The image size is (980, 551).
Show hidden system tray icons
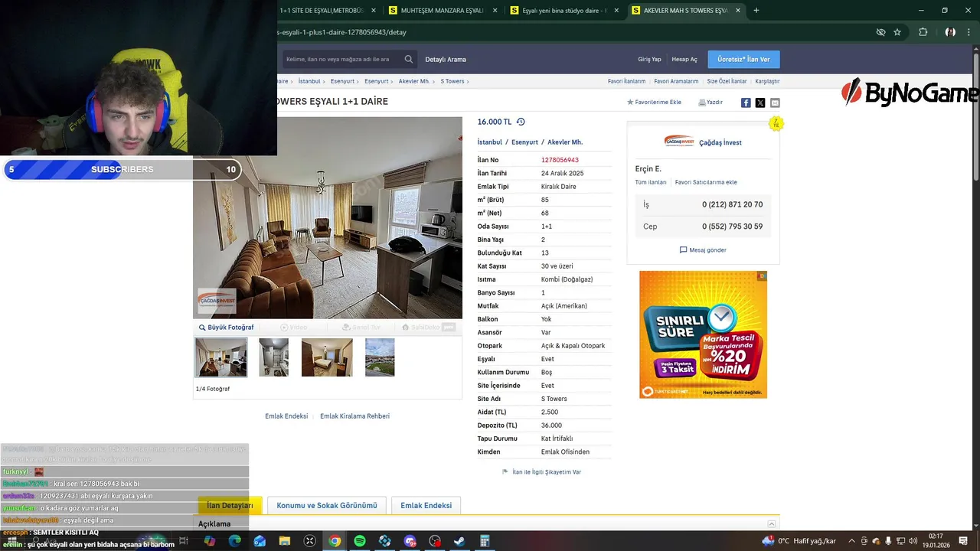coord(853,541)
